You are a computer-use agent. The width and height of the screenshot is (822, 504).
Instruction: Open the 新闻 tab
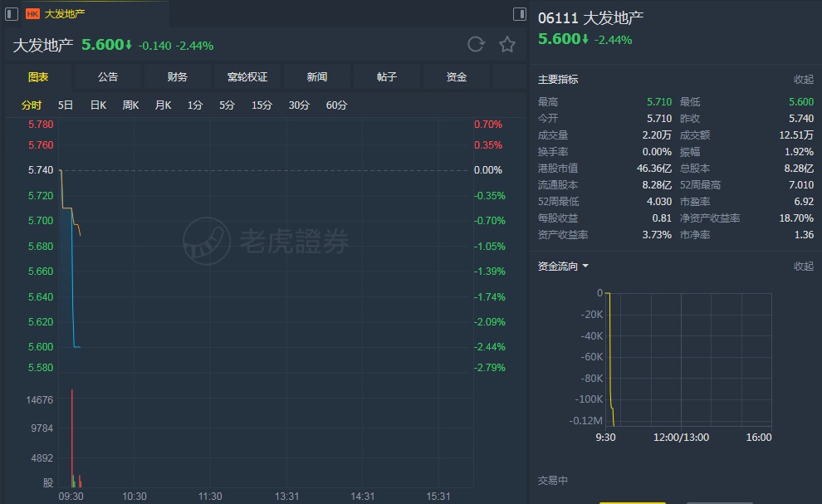317,77
